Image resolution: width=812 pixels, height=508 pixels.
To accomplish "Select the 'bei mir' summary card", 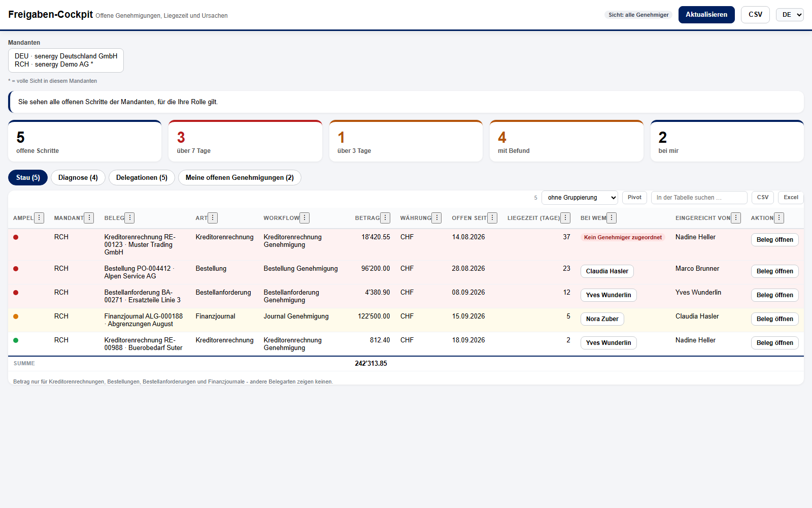I will point(727,141).
